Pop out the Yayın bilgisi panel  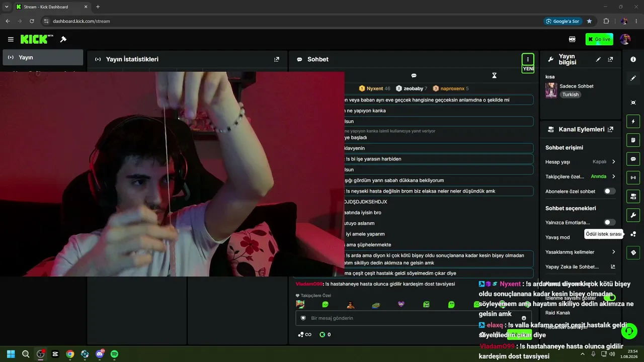click(x=610, y=59)
